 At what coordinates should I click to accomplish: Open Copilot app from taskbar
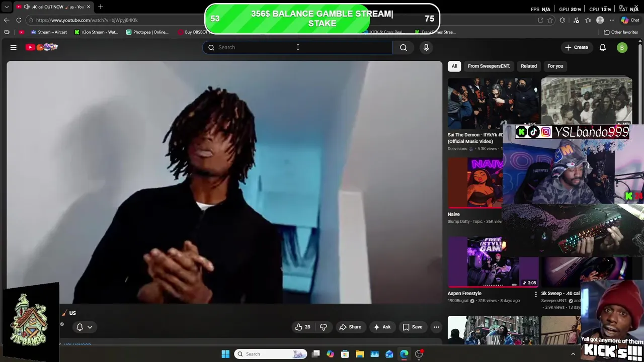(330, 354)
